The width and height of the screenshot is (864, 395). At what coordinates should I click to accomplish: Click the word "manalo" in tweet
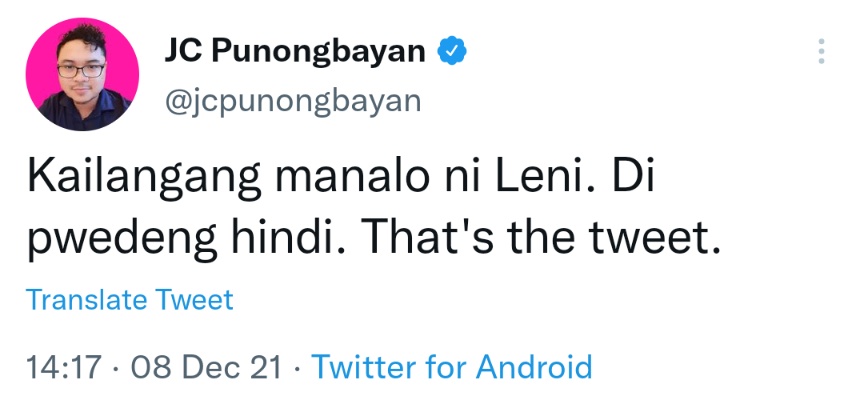353,179
